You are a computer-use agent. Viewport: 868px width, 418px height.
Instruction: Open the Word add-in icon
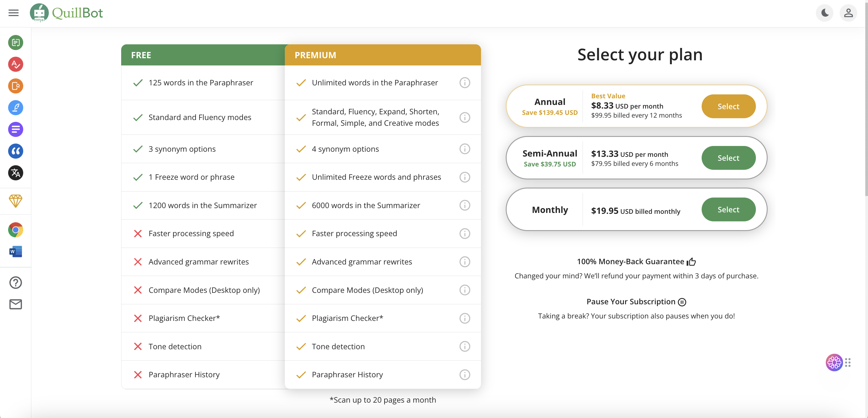[15, 252]
